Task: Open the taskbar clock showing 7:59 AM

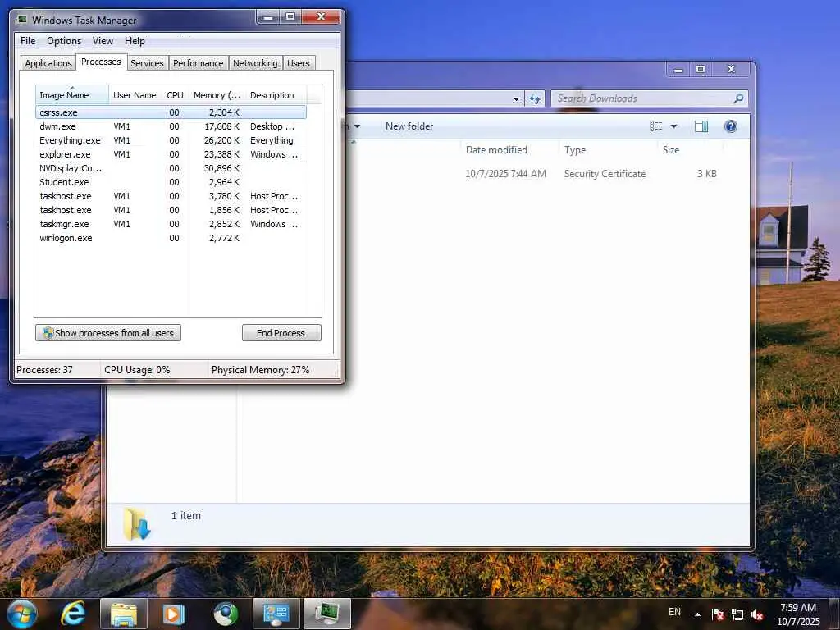Action: (798, 614)
